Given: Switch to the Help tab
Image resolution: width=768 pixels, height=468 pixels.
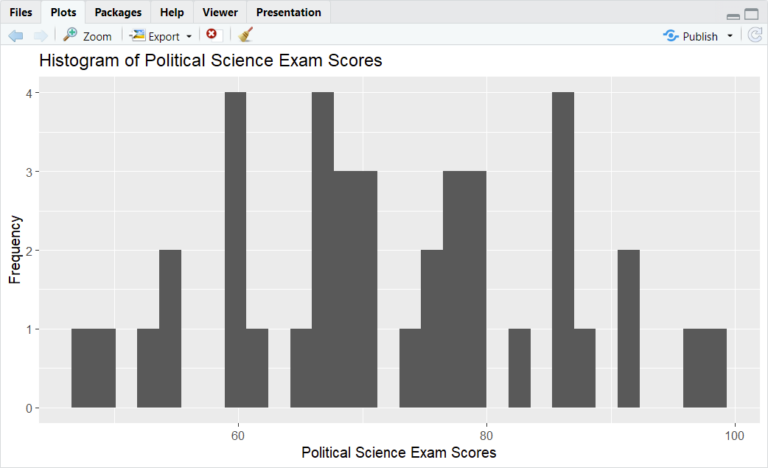Looking at the screenshot, I should point(172,12).
